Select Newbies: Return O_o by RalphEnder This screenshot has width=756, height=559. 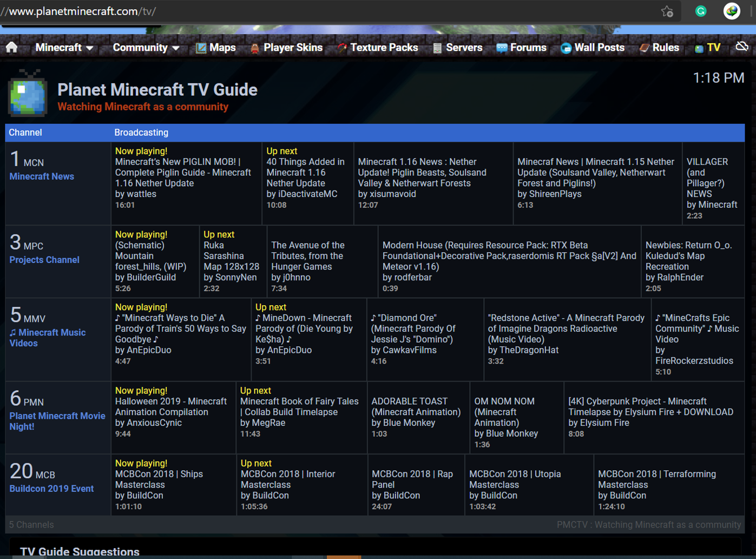(693, 261)
